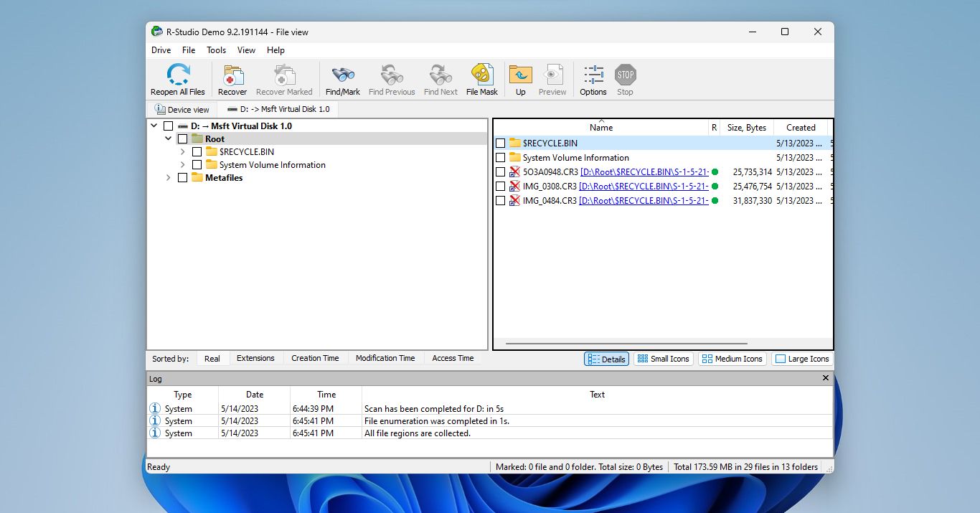Image resolution: width=980 pixels, height=513 pixels.
Task: Click the file list horizontal scrollbar
Action: click(626, 344)
